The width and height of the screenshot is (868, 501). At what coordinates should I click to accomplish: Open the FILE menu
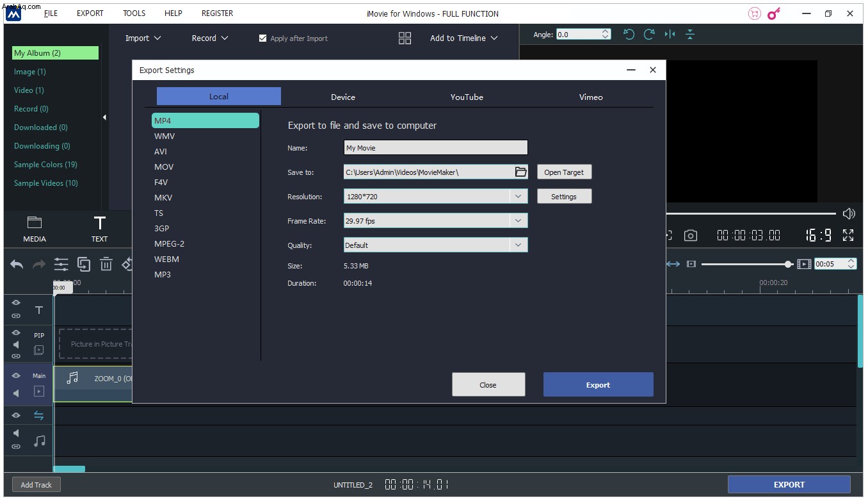pyautogui.click(x=51, y=13)
